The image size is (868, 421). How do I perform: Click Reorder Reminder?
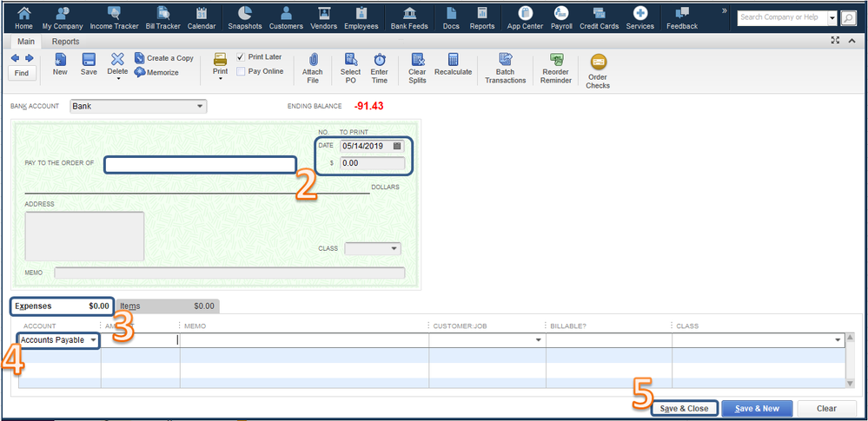(x=556, y=68)
